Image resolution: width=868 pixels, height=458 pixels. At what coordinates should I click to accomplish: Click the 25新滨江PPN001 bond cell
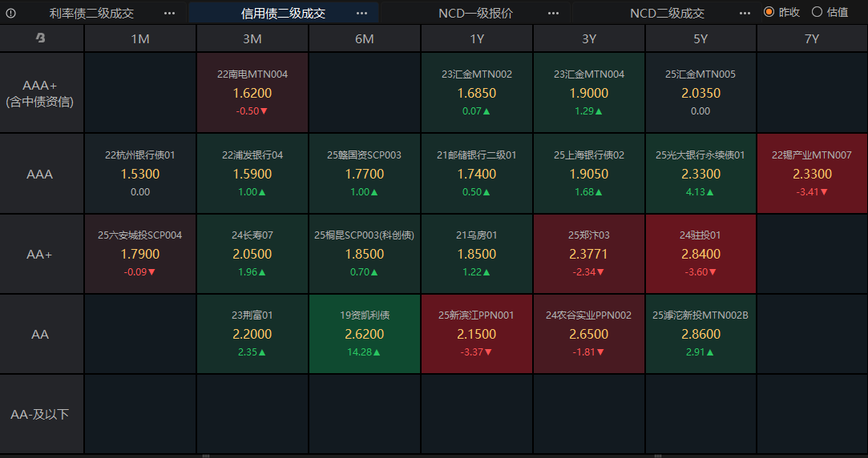pyautogui.click(x=477, y=334)
